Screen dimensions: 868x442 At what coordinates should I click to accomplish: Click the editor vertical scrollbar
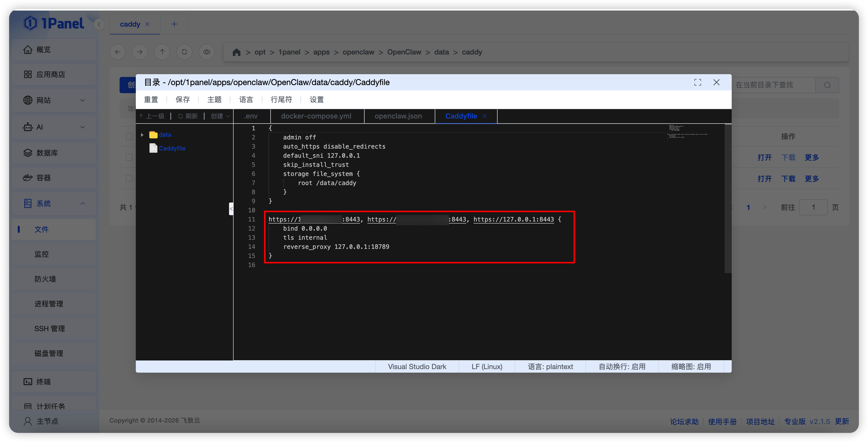pos(728,199)
